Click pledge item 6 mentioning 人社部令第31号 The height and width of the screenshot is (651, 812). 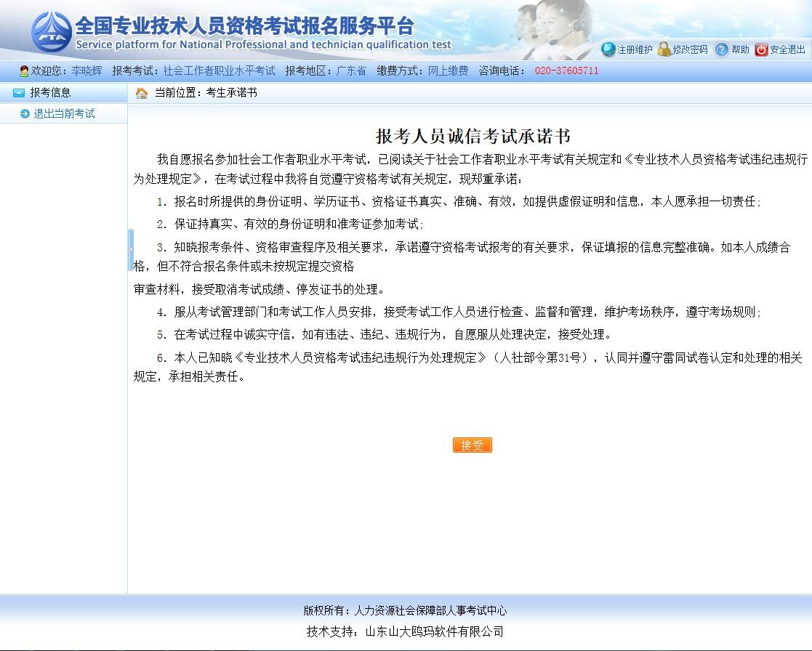pyautogui.click(x=468, y=367)
